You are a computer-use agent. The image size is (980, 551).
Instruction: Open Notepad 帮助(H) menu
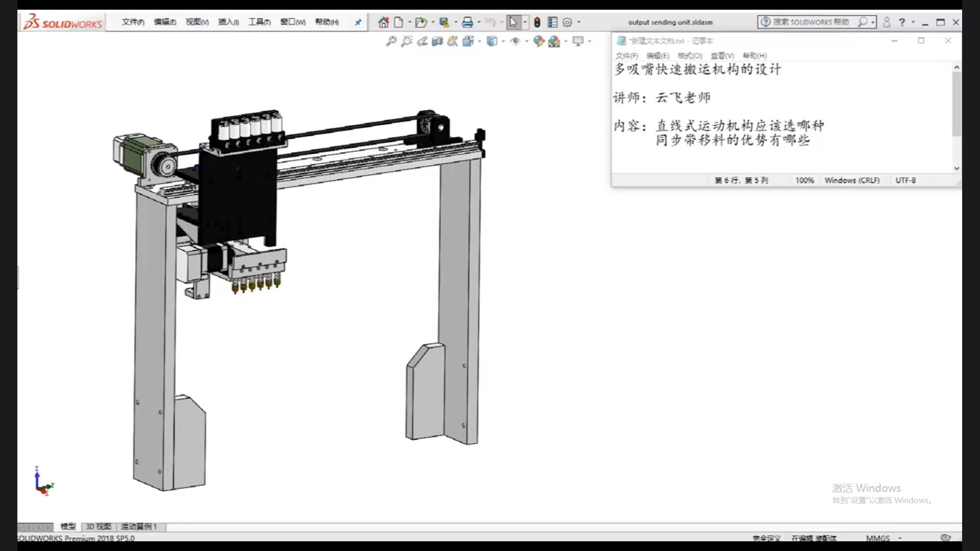click(x=754, y=56)
